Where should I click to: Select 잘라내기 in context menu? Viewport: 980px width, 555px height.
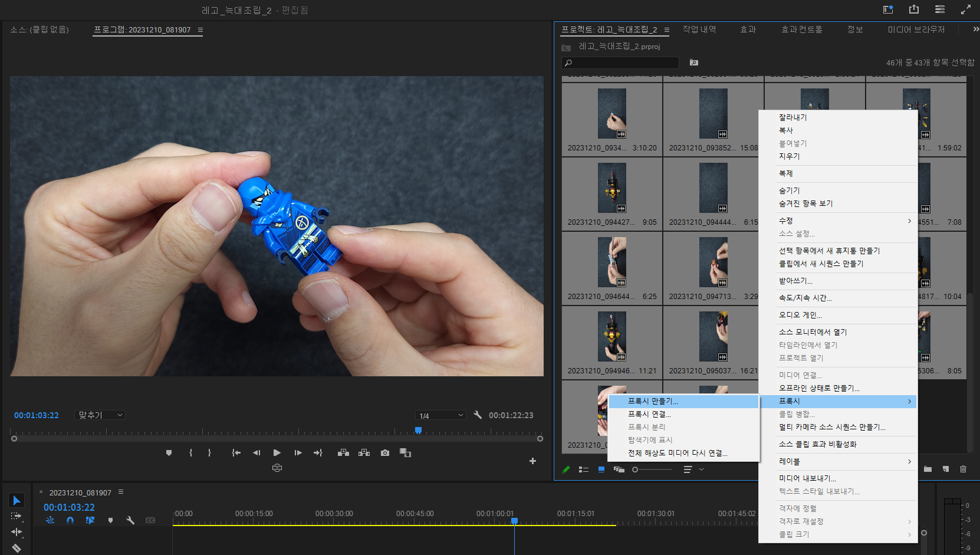click(838, 117)
